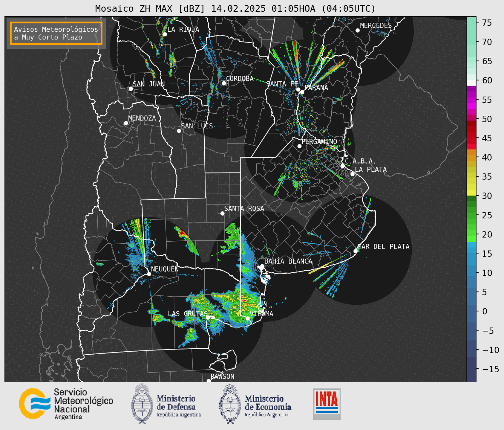The width and height of the screenshot is (504, 430).
Task: Click the MERCEDES label
Action: (x=376, y=26)
